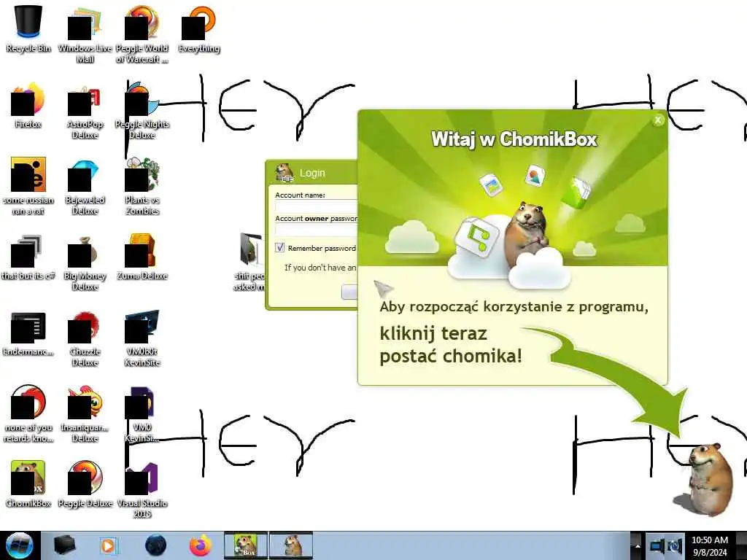This screenshot has width=747, height=560.
Task: Click the partly hidden Login window button
Action: tap(349, 292)
